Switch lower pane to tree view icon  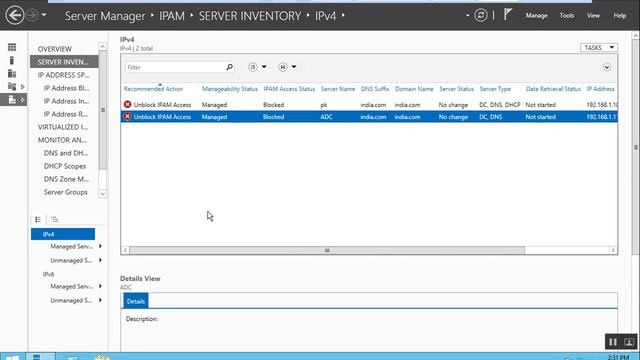(54, 220)
